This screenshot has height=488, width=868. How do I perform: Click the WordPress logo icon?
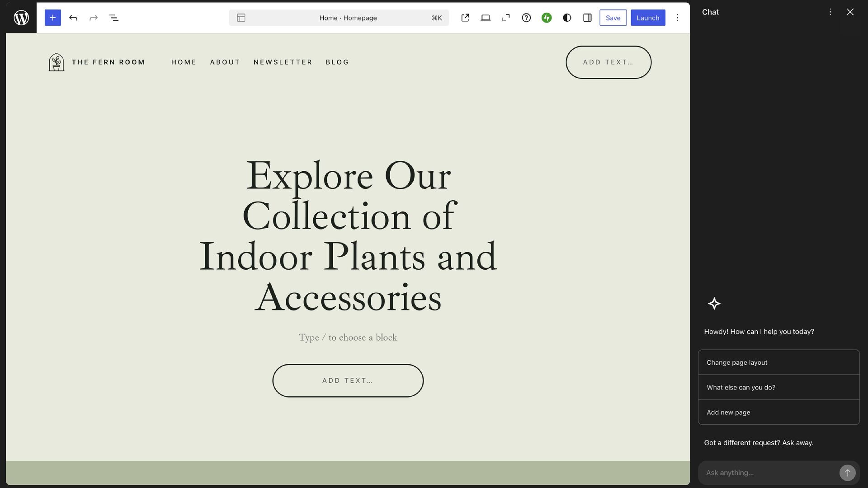pos(21,18)
